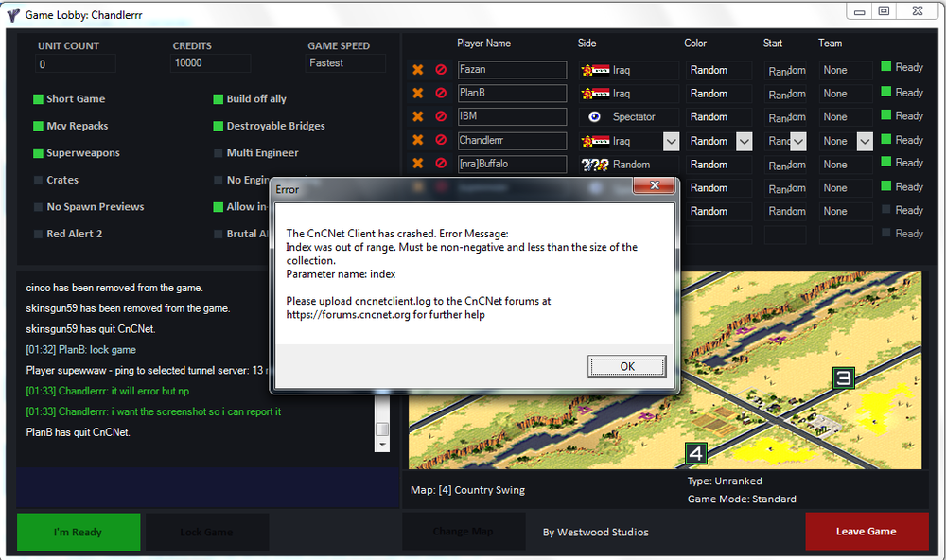Toggle the Mcv Repacks checkbox

click(x=38, y=126)
